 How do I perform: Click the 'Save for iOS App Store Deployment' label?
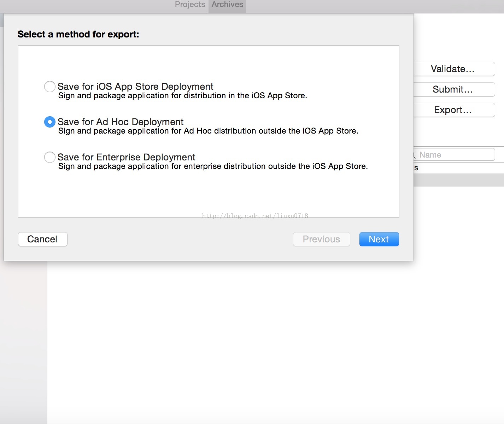tap(135, 87)
